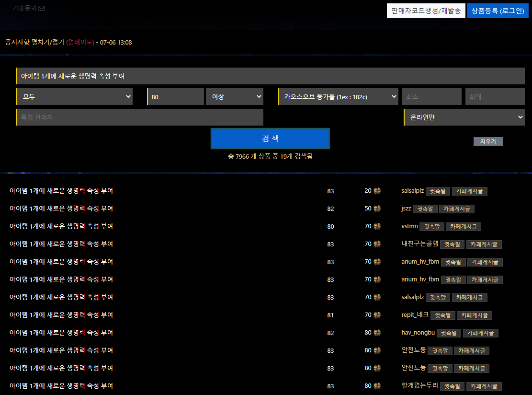Toggle the 공지사항 펼치기/접기 notice section
Image resolution: width=532 pixels, height=395 pixels.
[34, 42]
